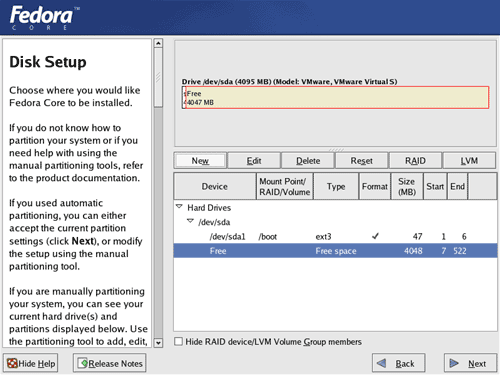The height and width of the screenshot is (375, 500).
Task: Collapse the Hard Drives tree node
Action: pyautogui.click(x=179, y=207)
